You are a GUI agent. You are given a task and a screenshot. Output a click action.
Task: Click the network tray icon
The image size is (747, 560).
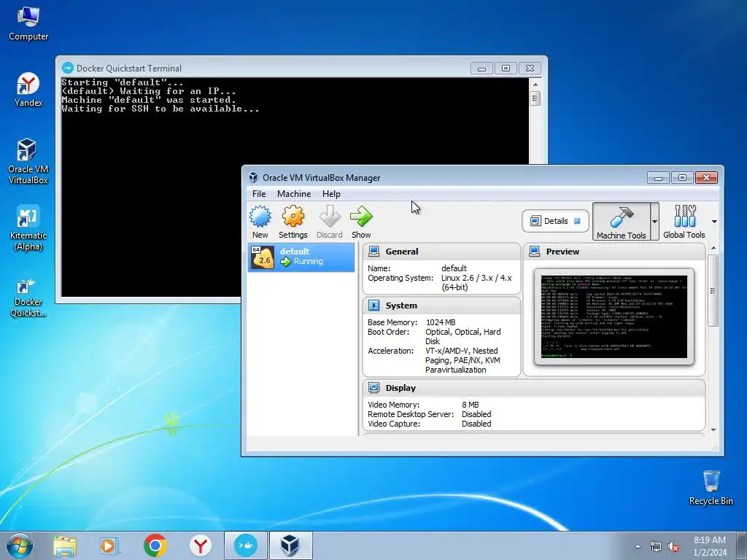[656, 547]
